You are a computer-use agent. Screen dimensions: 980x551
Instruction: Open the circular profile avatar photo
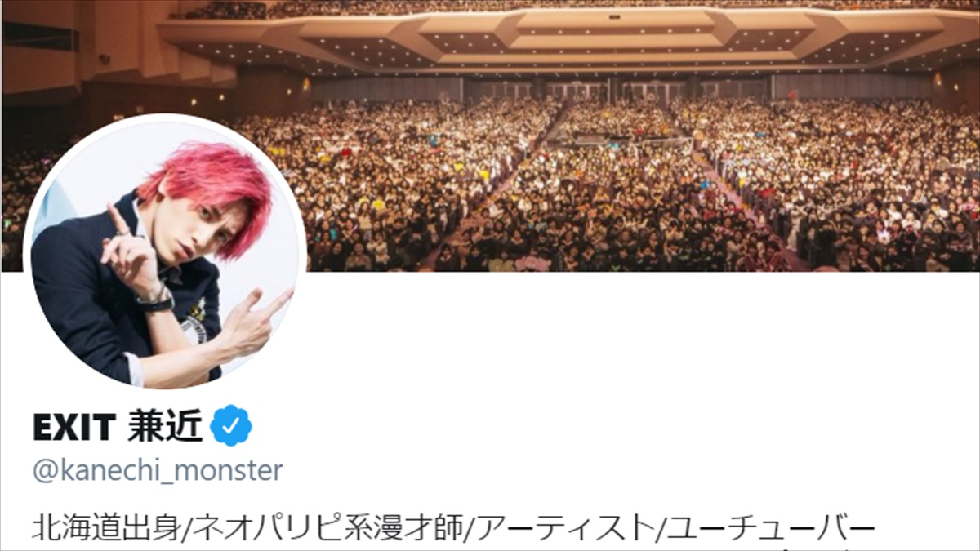(166, 252)
